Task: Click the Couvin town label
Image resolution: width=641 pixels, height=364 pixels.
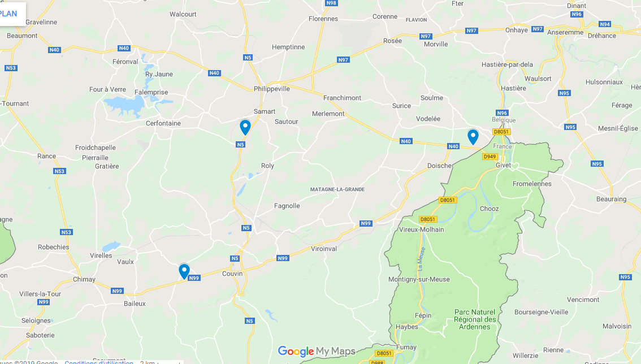Action: tap(232, 274)
